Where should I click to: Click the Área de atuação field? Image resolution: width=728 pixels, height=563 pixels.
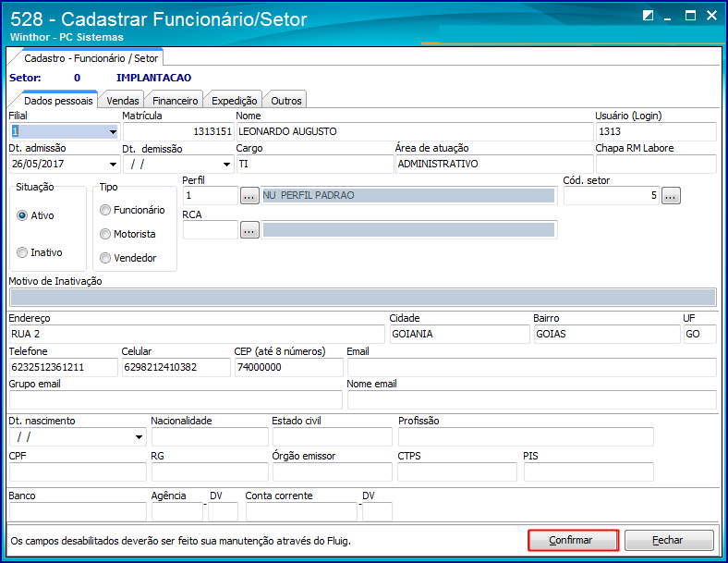pyautogui.click(x=494, y=164)
